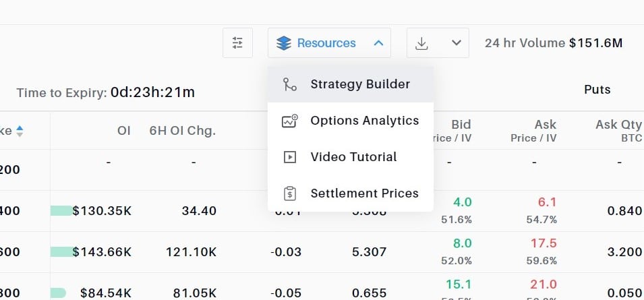The height and width of the screenshot is (300, 644).
Task: Click the OI column header
Action: 123,131
